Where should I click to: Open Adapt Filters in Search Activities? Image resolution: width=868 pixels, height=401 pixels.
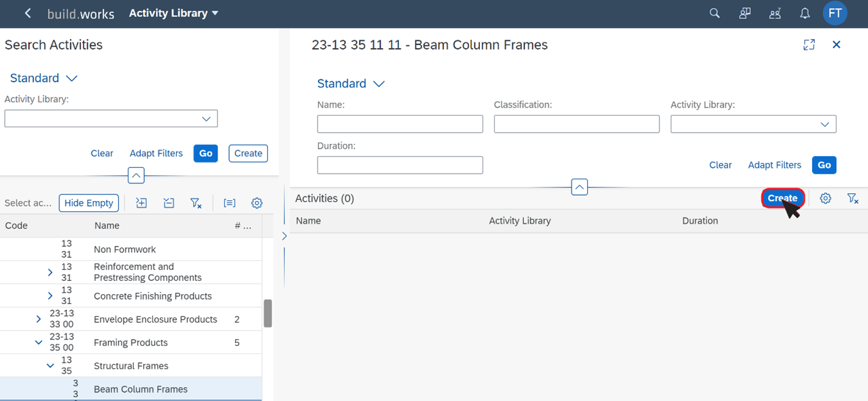(156, 154)
